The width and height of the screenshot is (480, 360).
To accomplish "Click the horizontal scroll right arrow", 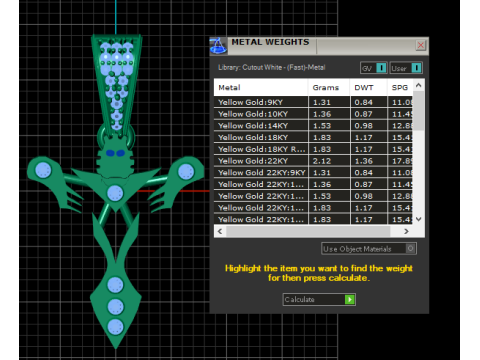I will pos(406,231).
